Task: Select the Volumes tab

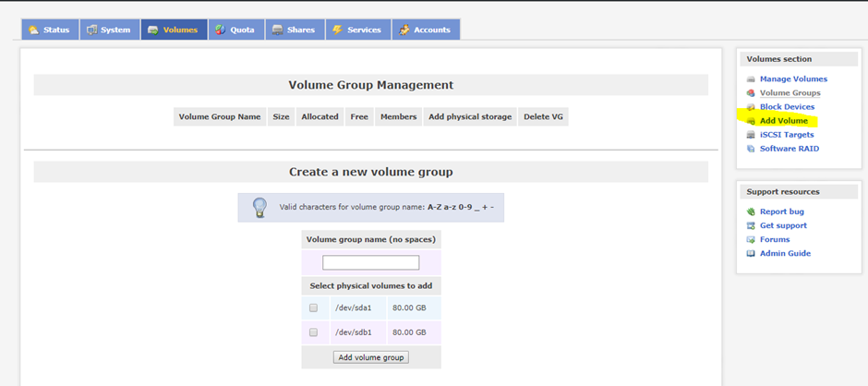Action: (174, 30)
